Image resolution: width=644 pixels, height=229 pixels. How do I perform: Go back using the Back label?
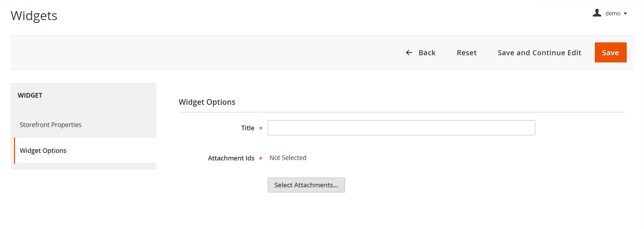point(427,53)
